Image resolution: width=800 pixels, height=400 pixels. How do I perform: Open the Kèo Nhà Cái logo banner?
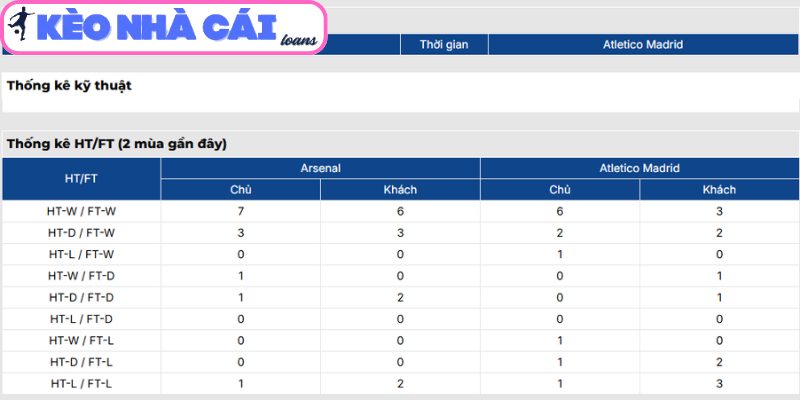tap(164, 27)
